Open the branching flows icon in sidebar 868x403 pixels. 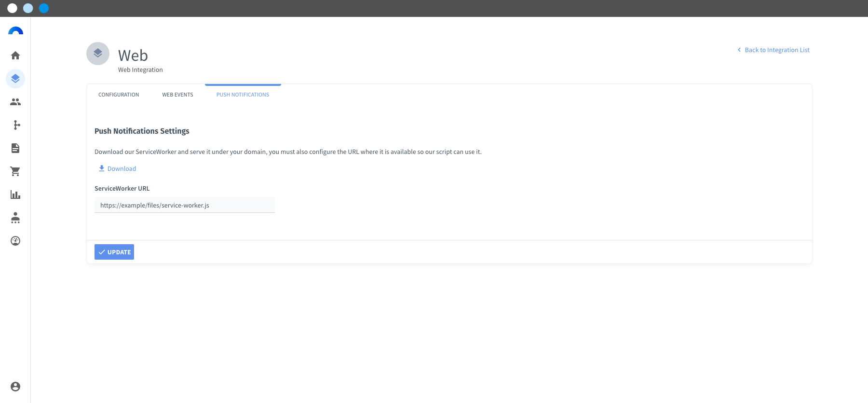(x=17, y=125)
